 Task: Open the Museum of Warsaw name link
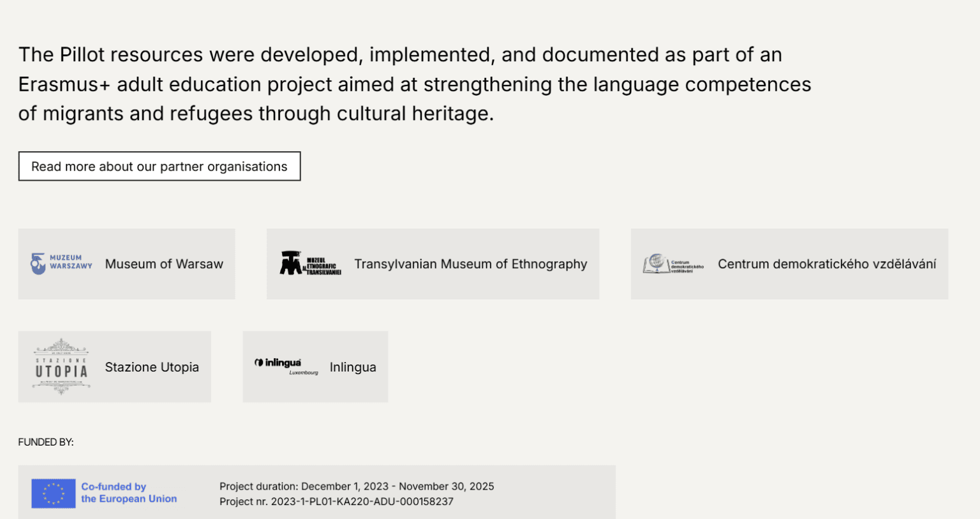click(x=164, y=264)
